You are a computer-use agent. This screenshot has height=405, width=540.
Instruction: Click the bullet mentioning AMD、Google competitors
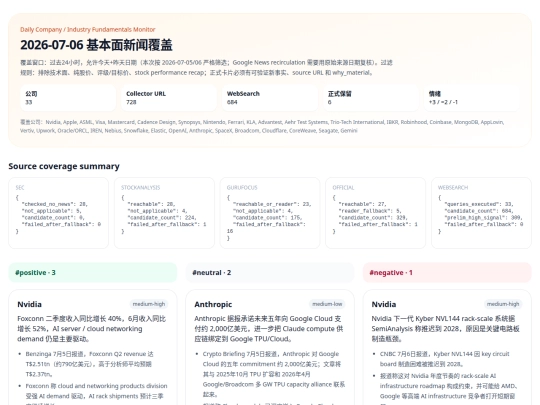[x=449, y=388]
